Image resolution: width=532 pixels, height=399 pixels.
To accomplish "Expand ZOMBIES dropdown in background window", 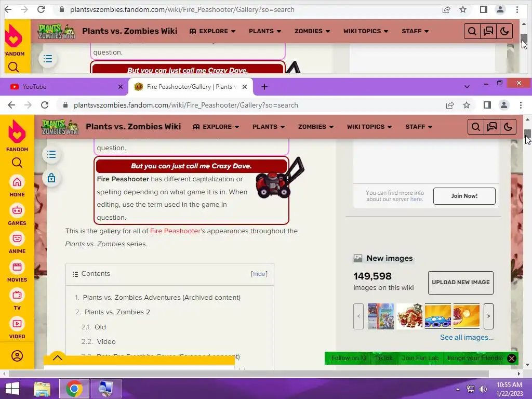I will pos(312,31).
